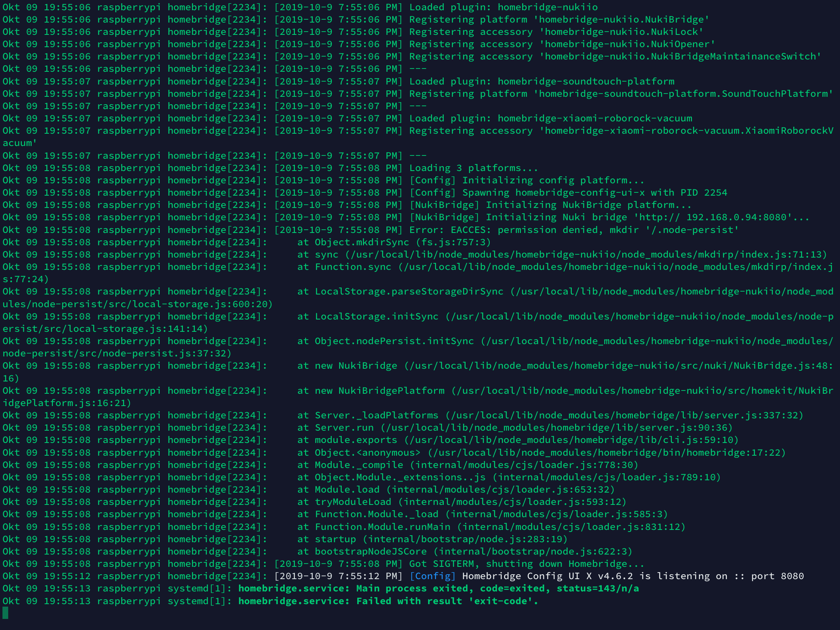
Task: Click the blue '[Config]' tag
Action: pyautogui.click(x=433, y=576)
